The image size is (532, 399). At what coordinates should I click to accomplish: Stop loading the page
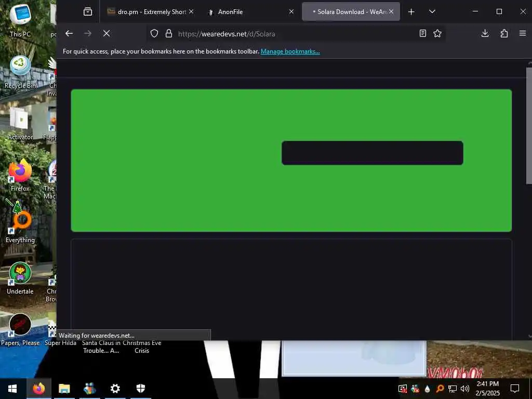(x=107, y=34)
